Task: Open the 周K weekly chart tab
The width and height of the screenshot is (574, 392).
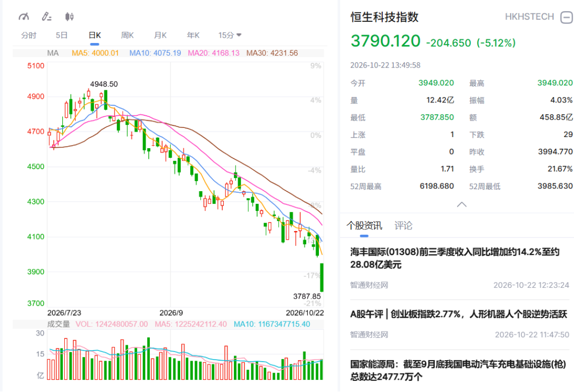Action: (128, 36)
